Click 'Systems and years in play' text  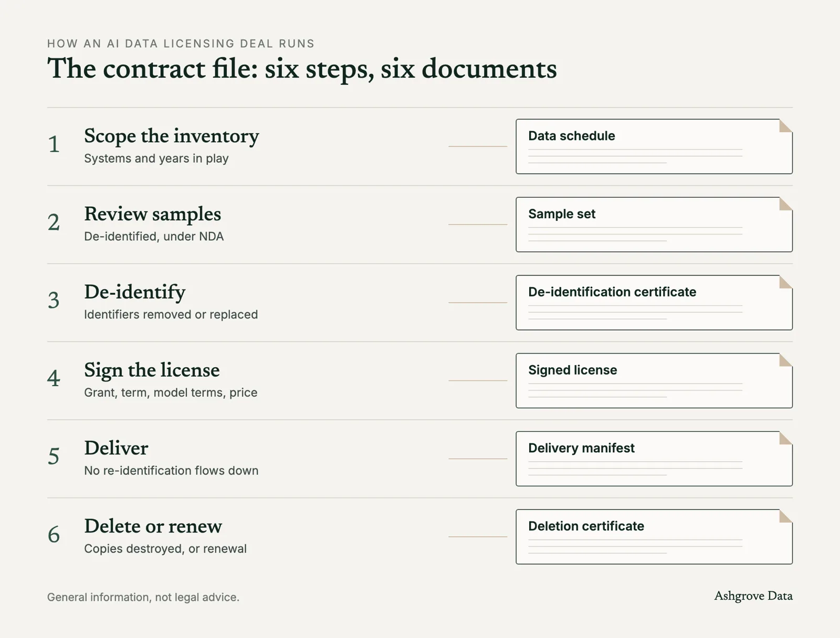(x=156, y=158)
